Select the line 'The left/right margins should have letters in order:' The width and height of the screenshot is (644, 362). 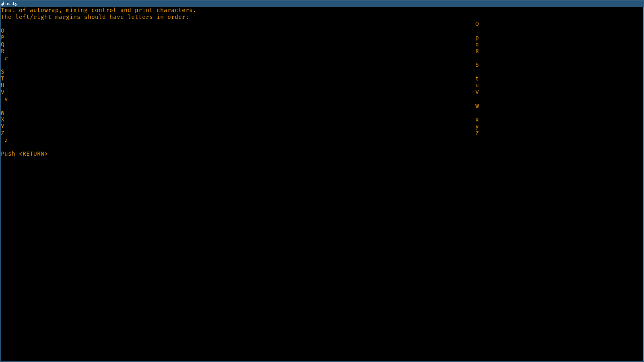[x=95, y=17]
